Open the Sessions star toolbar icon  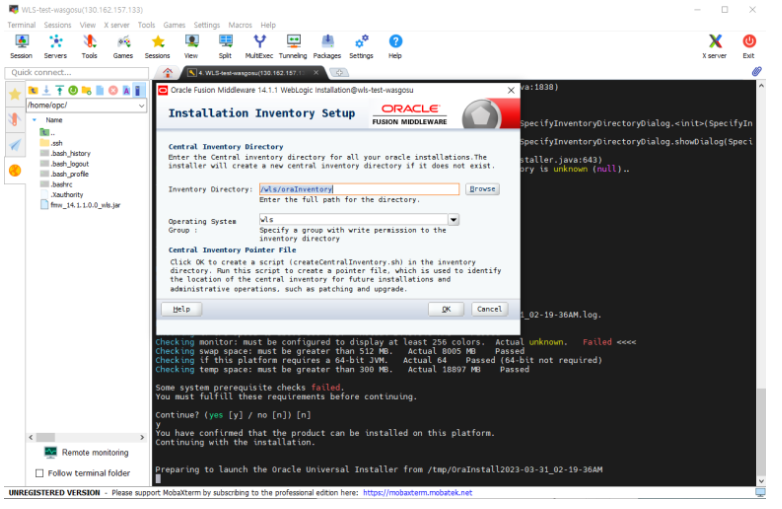point(158,46)
